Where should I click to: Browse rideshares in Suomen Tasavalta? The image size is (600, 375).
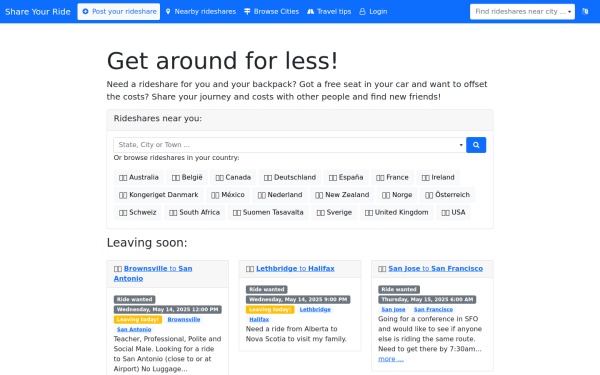[268, 212]
